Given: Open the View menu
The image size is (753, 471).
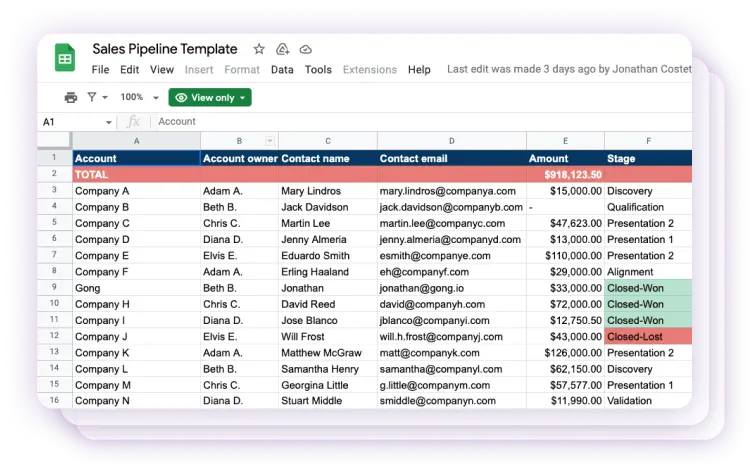Looking at the screenshot, I should 162,70.
